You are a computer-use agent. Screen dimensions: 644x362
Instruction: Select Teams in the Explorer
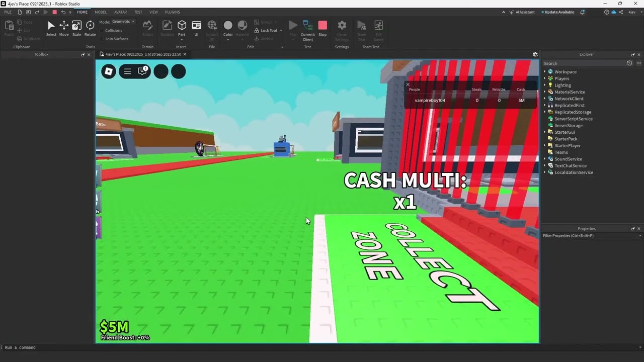click(x=561, y=152)
